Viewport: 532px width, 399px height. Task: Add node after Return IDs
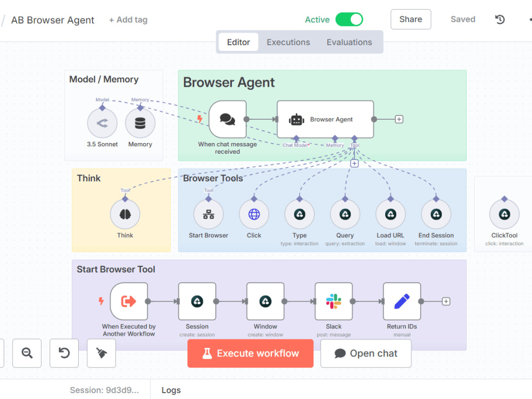click(x=446, y=301)
